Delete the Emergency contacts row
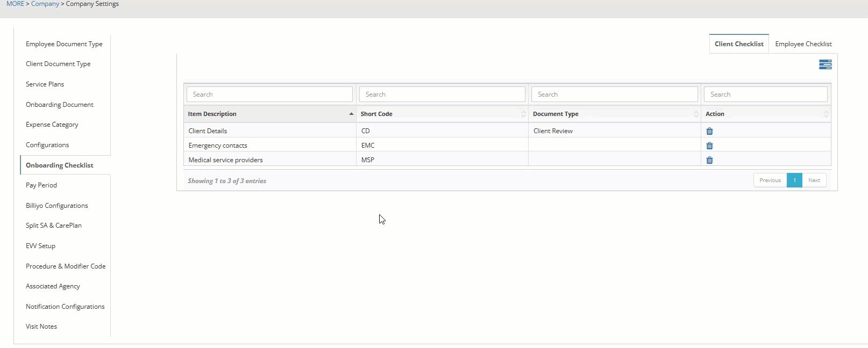This screenshot has height=348, width=868. click(x=709, y=146)
